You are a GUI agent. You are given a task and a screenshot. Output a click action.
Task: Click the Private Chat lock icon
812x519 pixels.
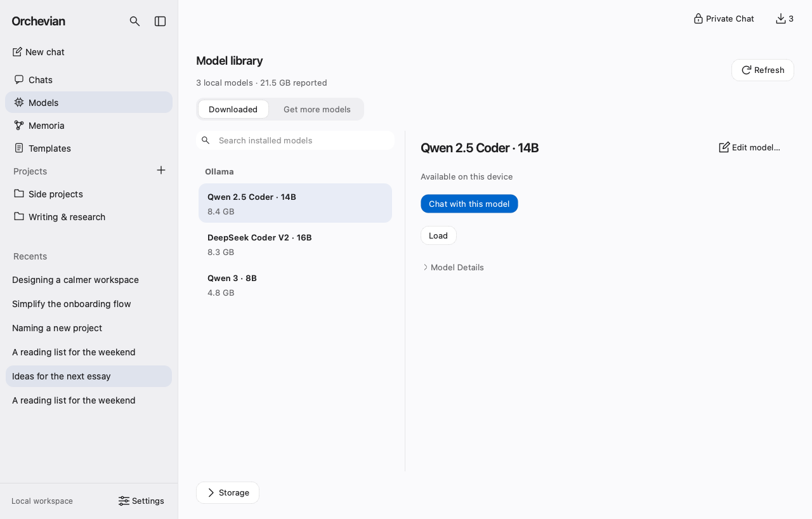(x=698, y=18)
